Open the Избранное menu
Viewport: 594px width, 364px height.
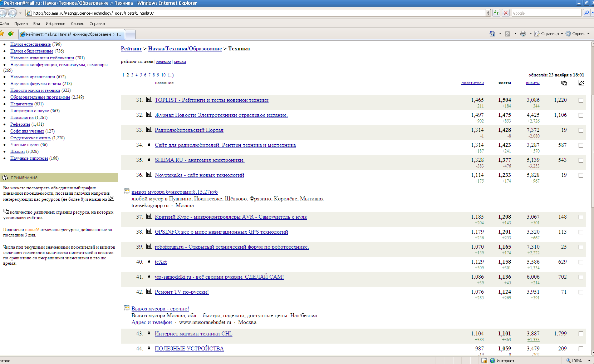point(55,24)
